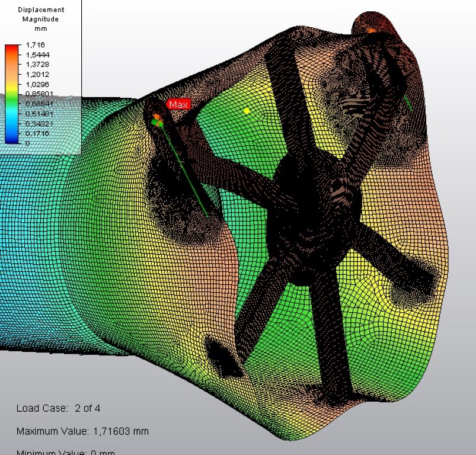The image size is (476, 455).
Task: Click legend value 1,716
Action: (x=36, y=45)
